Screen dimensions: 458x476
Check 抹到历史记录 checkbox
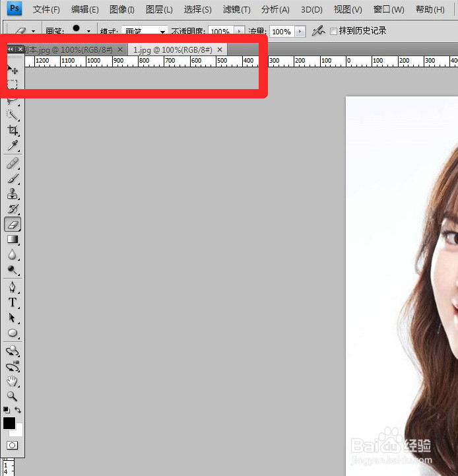[333, 31]
